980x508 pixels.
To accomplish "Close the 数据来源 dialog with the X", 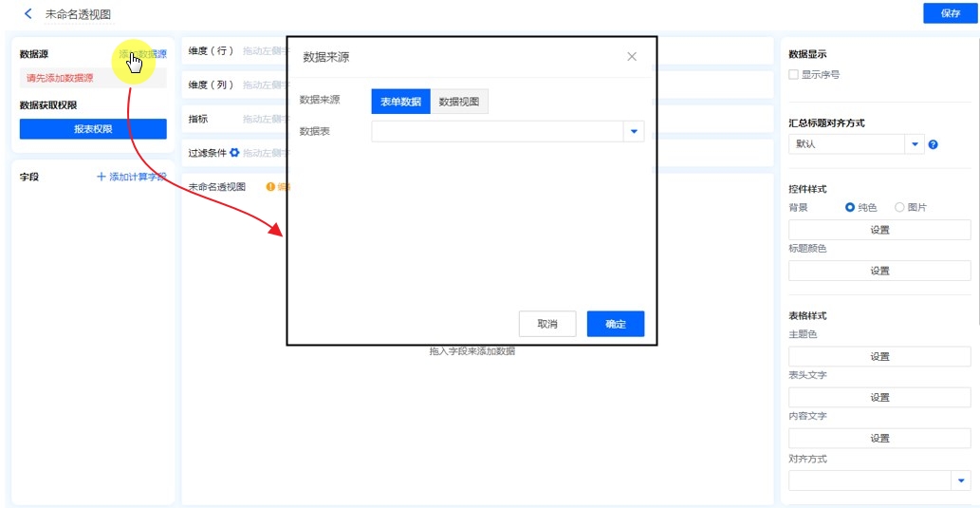I will coord(632,57).
